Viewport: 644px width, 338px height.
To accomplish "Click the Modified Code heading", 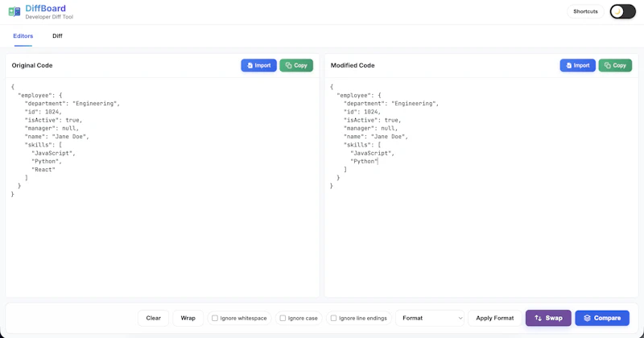I will pyautogui.click(x=353, y=65).
